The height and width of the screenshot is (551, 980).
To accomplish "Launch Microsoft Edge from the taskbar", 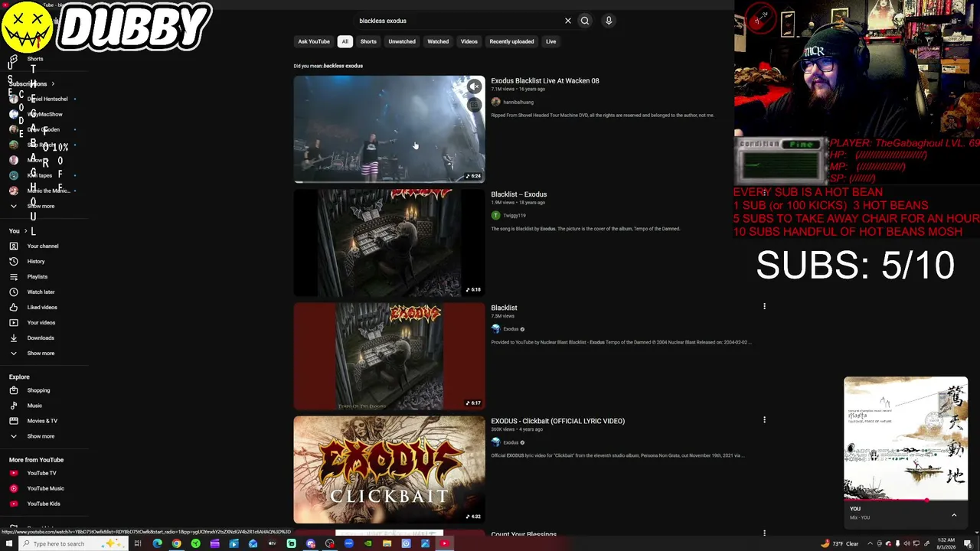I will (x=157, y=543).
